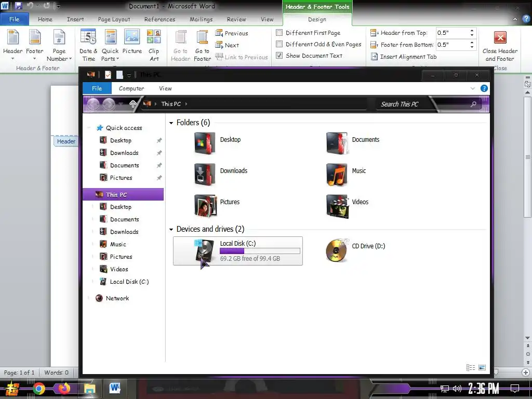Screen dimensions: 532x399
Task: Select the CD Drive (D:) icon
Action: point(337,250)
